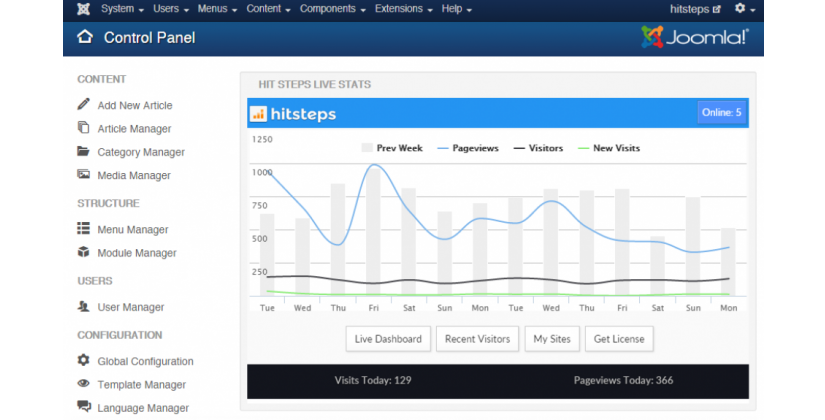Click the Online: 5 badge
This screenshot has width=825, height=420.
click(x=722, y=112)
